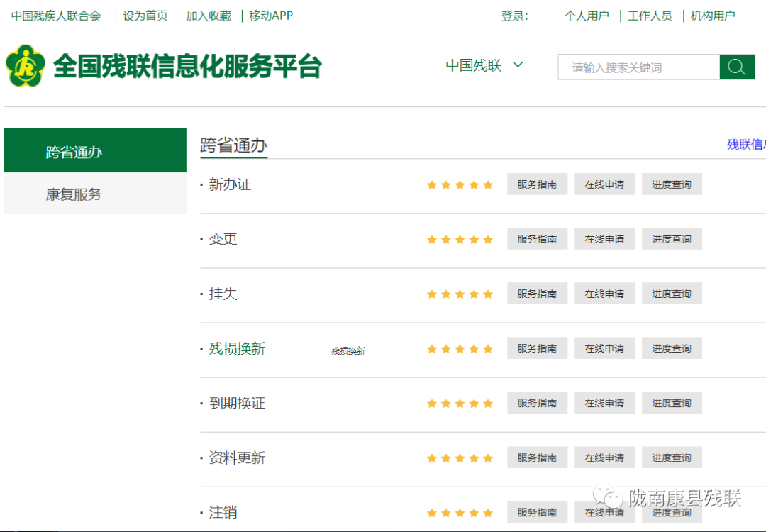766x532 pixels.
Task: Click 进度查询 for 挂失
Action: pyautogui.click(x=671, y=293)
